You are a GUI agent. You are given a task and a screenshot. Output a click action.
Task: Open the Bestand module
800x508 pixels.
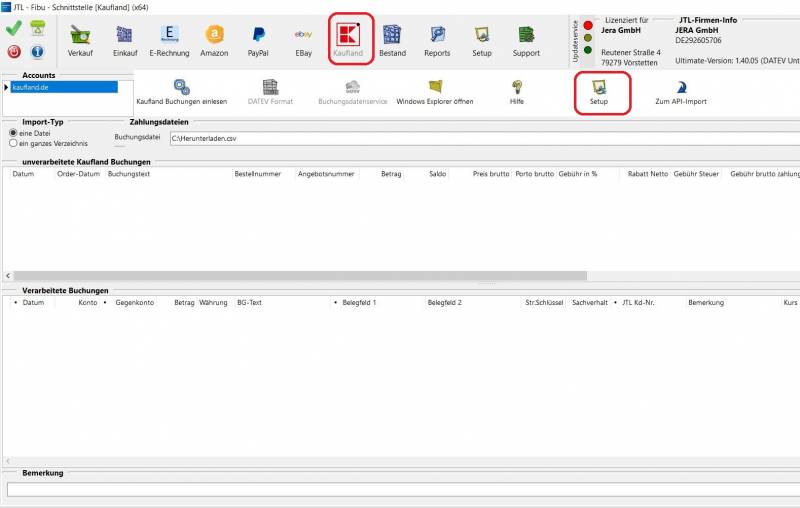click(392, 39)
